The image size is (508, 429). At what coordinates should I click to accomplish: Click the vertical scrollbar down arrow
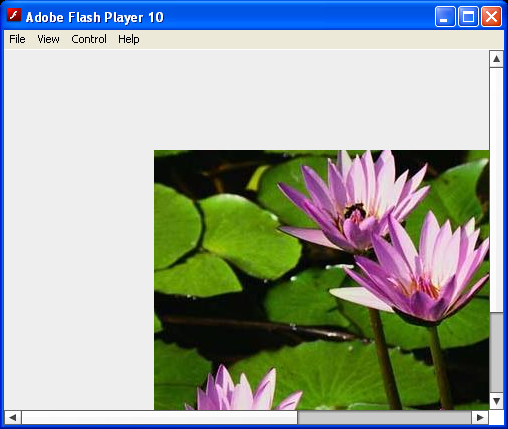496,401
